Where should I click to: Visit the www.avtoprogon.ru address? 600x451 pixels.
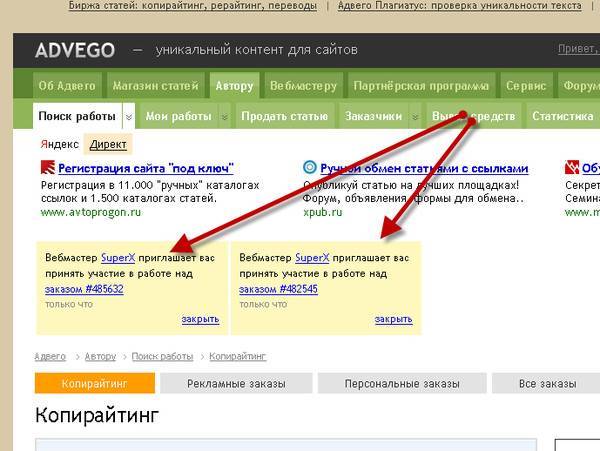91,212
